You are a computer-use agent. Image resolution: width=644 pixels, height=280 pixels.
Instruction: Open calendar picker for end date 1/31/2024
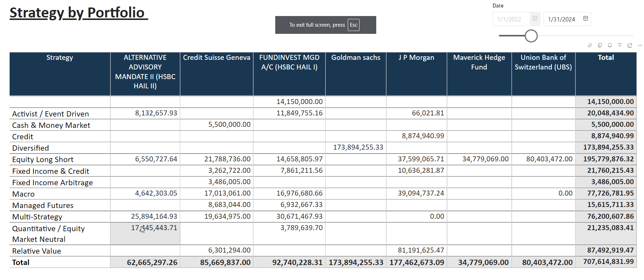[x=586, y=19]
